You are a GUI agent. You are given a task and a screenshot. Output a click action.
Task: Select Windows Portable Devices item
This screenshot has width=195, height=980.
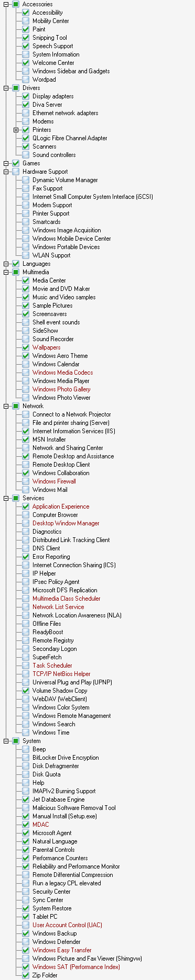point(66,247)
